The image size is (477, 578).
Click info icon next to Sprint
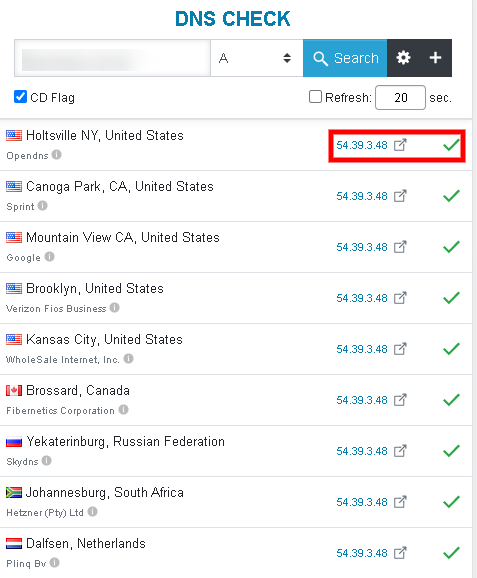[43, 205]
